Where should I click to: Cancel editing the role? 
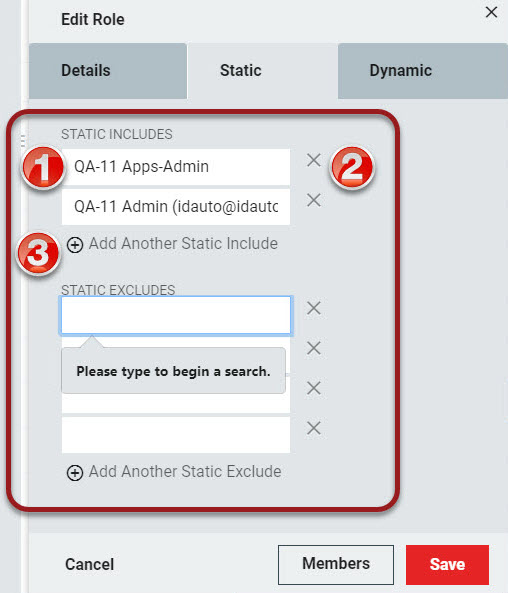coord(89,565)
